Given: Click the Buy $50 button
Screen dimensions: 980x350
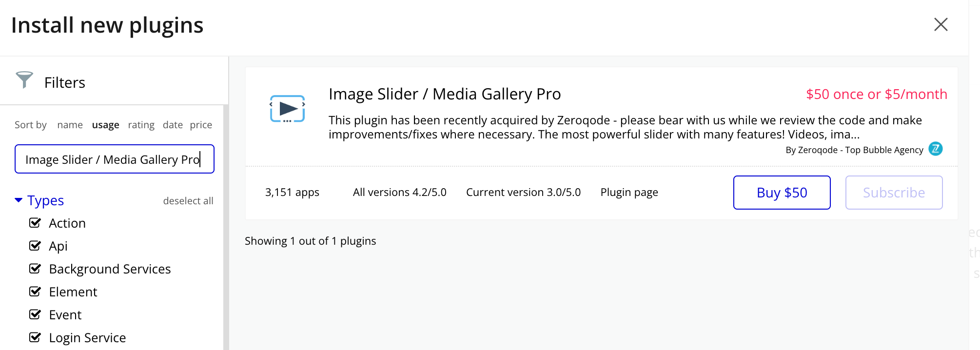Looking at the screenshot, I should tap(782, 193).
